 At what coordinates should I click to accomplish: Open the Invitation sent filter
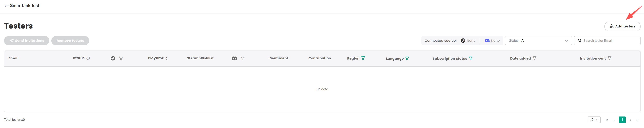[x=609, y=58]
